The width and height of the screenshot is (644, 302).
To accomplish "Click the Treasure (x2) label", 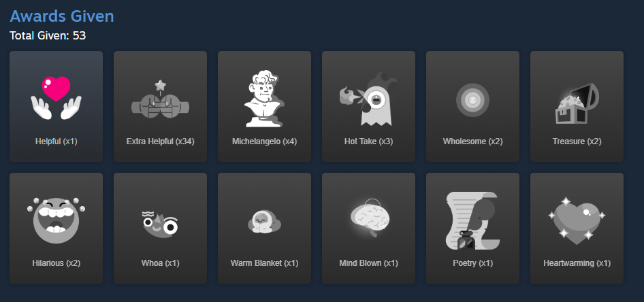I will pyautogui.click(x=577, y=141).
